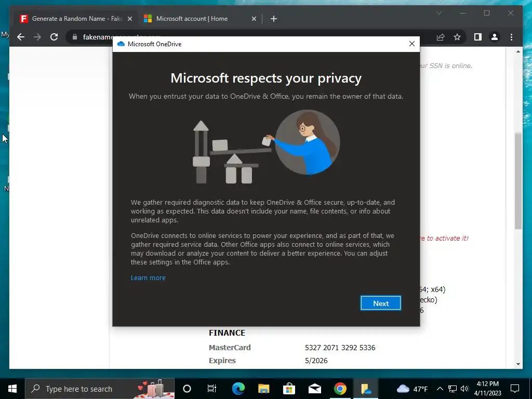532x399 pixels.
Task: Maximize the Chrome window
Action: (x=486, y=13)
